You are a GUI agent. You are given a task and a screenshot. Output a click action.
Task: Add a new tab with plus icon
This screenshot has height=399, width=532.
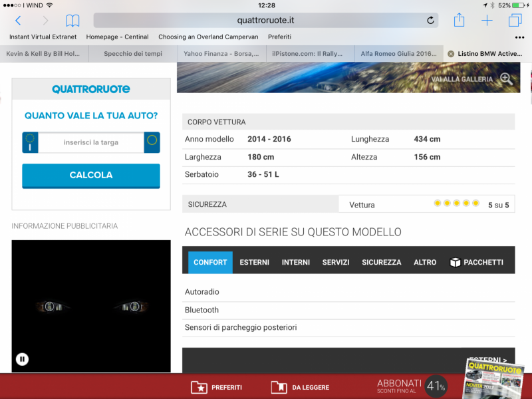pos(487,21)
